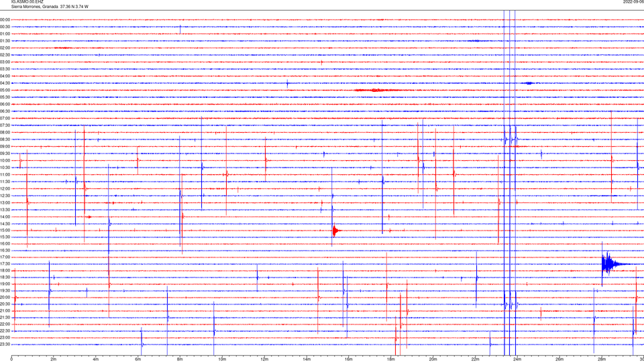
Task: Select the 17:00 trace time label
Action: point(5,257)
